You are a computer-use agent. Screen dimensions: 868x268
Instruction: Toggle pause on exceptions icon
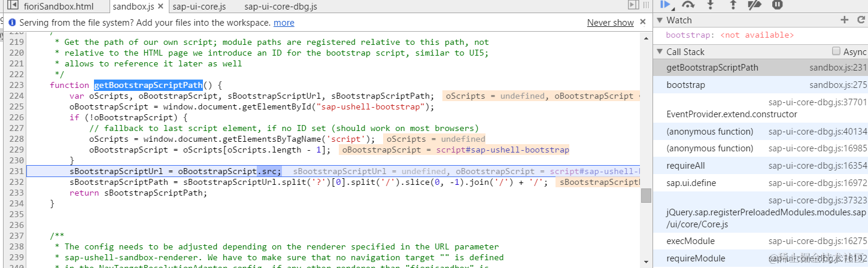pyautogui.click(x=777, y=5)
